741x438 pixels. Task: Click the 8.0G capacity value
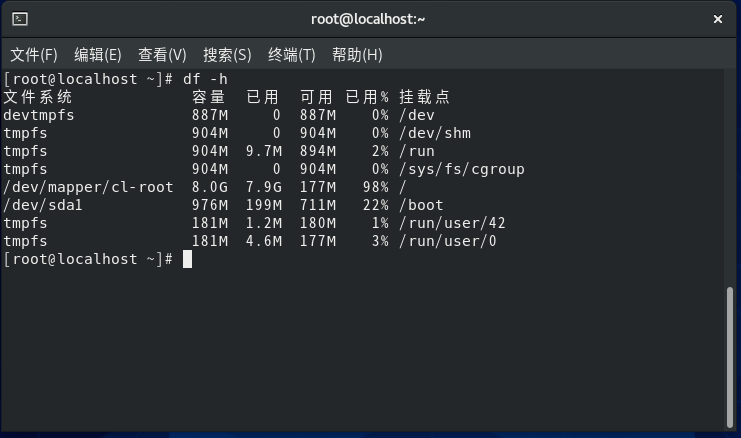coord(210,187)
